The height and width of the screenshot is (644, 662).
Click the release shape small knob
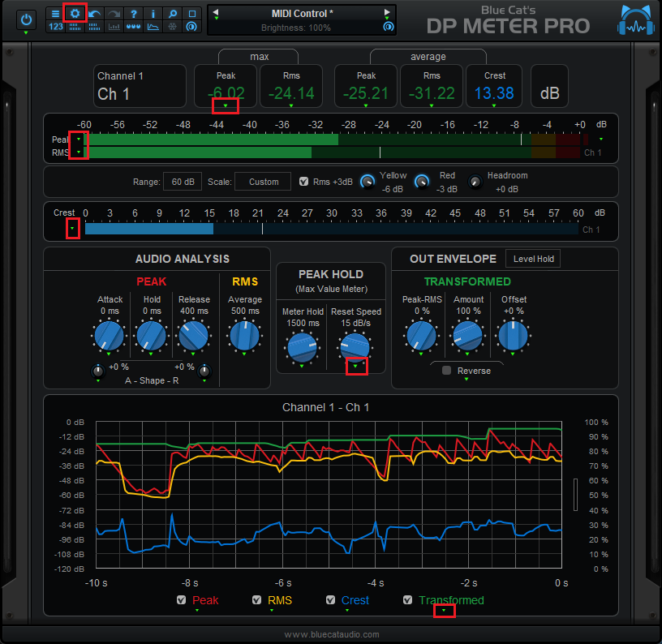coord(204,371)
